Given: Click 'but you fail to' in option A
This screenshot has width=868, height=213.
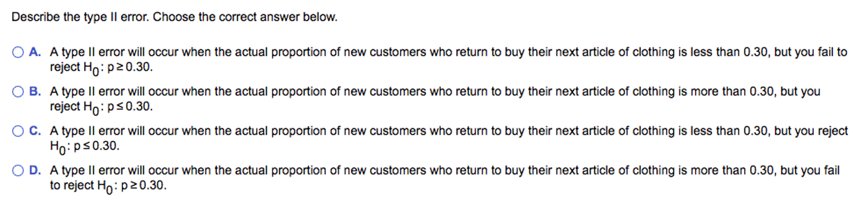Looking at the screenshot, I should [x=811, y=52].
